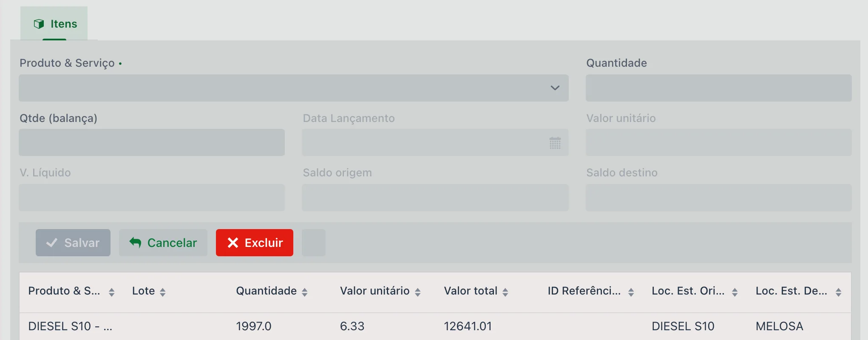Sort by Loc. Est. De... column arrows
This screenshot has height=340, width=868.
[x=838, y=292]
